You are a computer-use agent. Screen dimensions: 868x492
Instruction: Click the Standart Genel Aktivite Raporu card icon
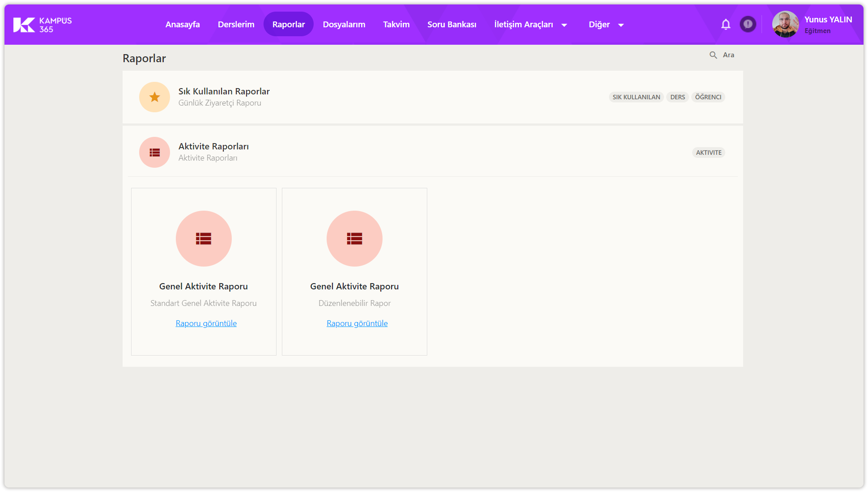pyautogui.click(x=204, y=239)
